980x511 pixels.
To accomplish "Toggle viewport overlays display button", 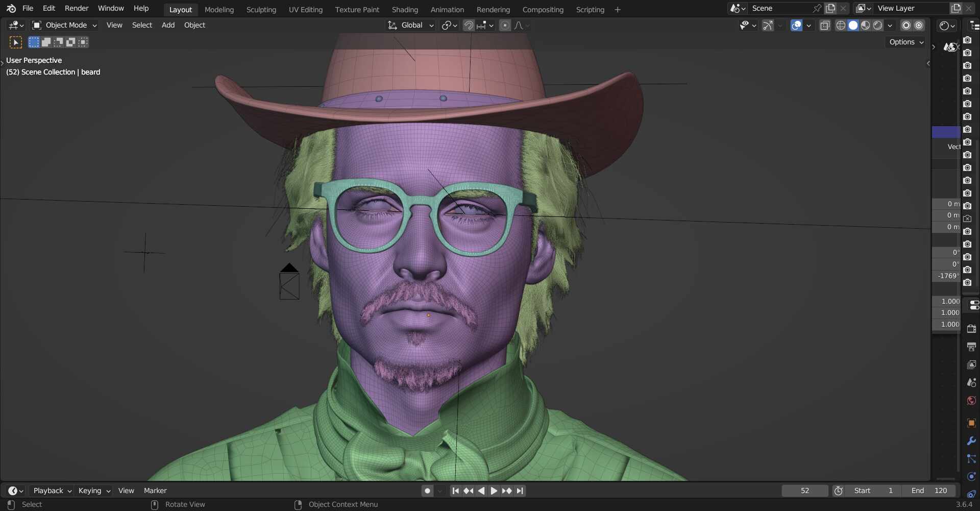I will (x=796, y=26).
